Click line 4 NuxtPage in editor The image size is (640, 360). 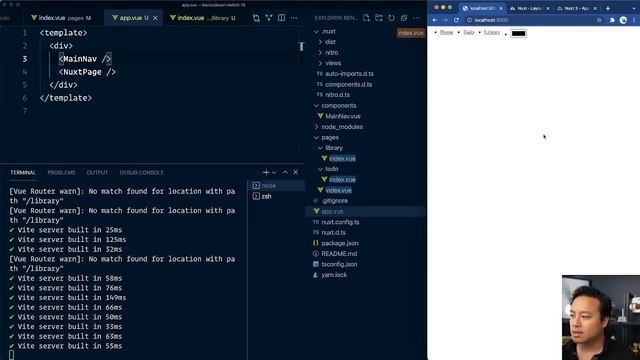[87, 72]
